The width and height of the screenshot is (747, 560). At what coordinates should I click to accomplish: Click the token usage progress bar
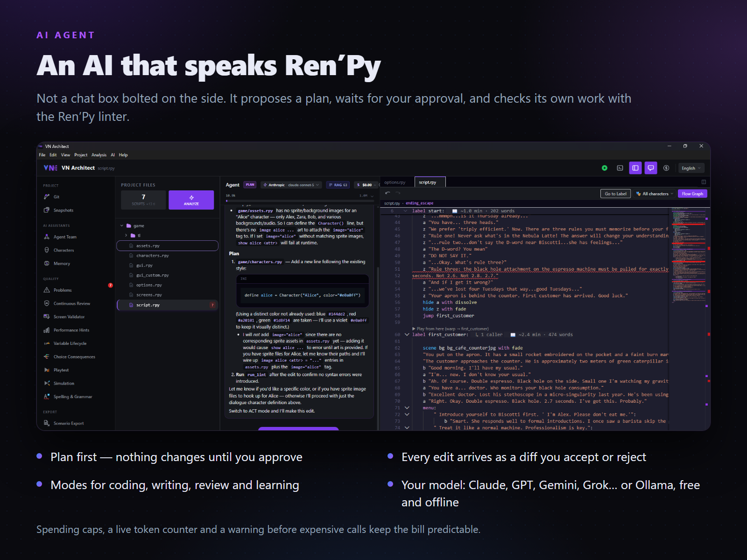coord(300,201)
